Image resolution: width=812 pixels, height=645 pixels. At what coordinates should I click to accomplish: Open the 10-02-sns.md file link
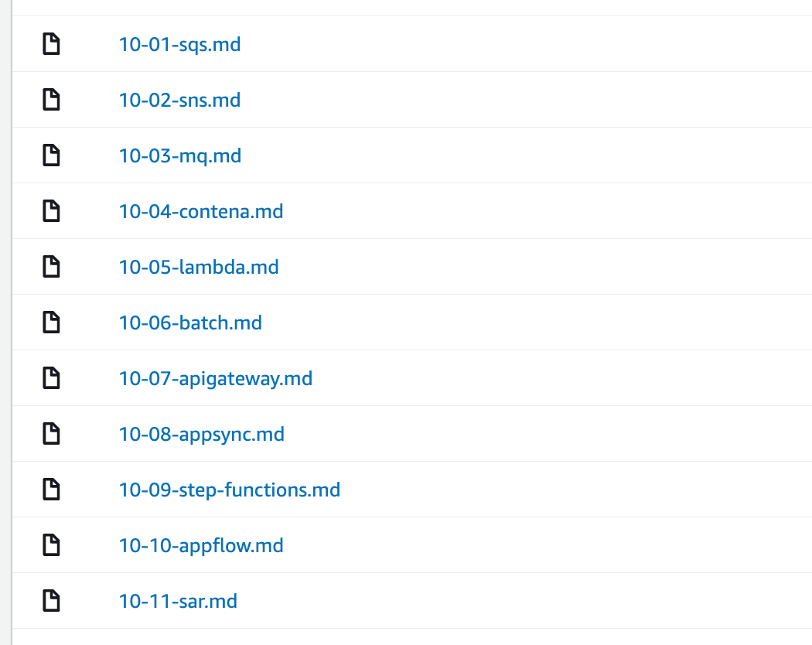pyautogui.click(x=179, y=100)
